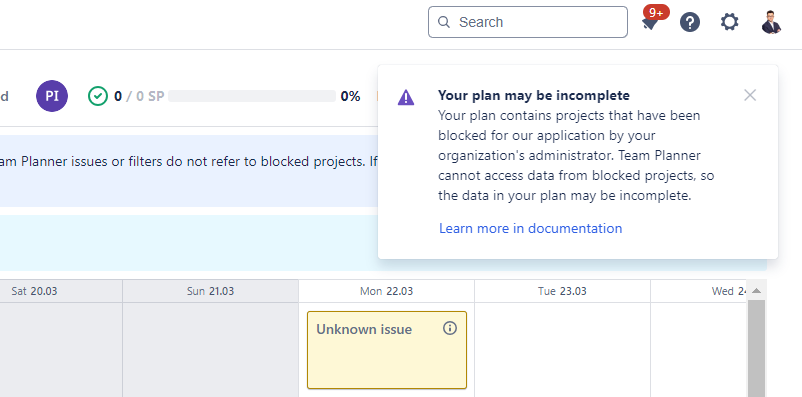
Task: Open the settings gear icon
Action: (729, 22)
